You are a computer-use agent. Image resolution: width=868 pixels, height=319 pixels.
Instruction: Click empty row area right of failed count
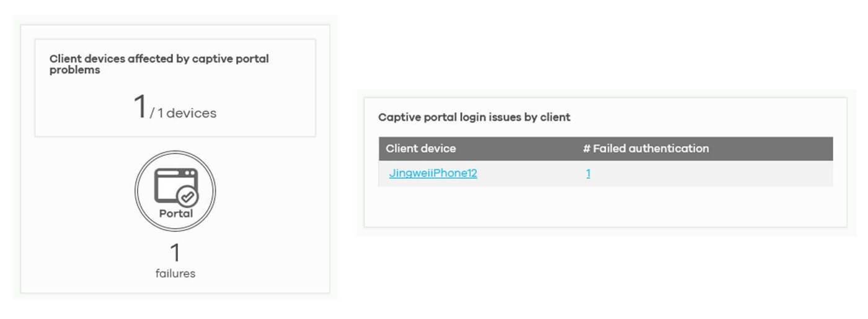[x=713, y=174]
